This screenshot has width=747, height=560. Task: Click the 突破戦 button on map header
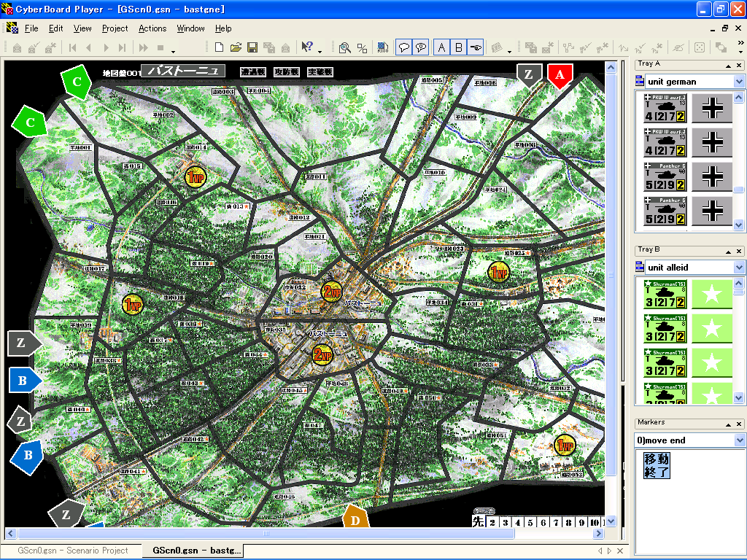(320, 72)
